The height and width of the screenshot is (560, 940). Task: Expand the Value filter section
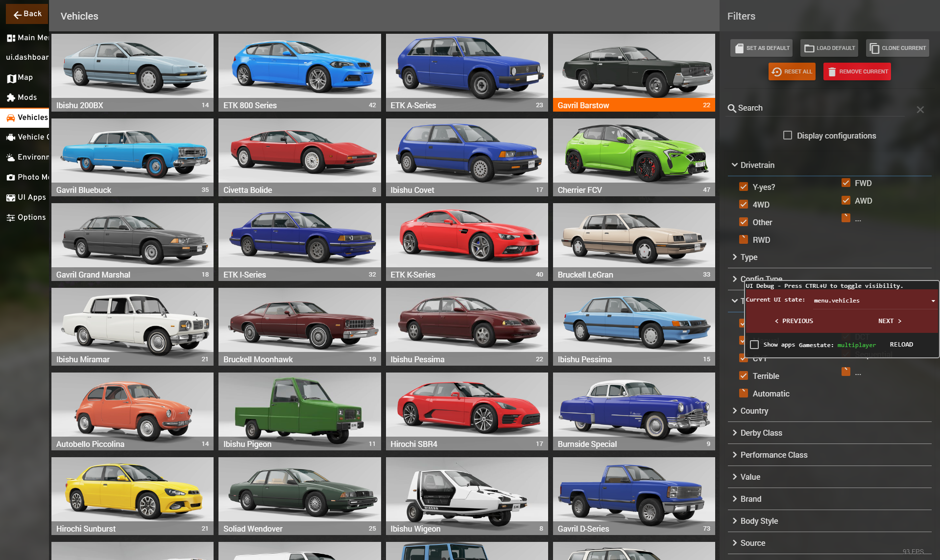point(830,477)
